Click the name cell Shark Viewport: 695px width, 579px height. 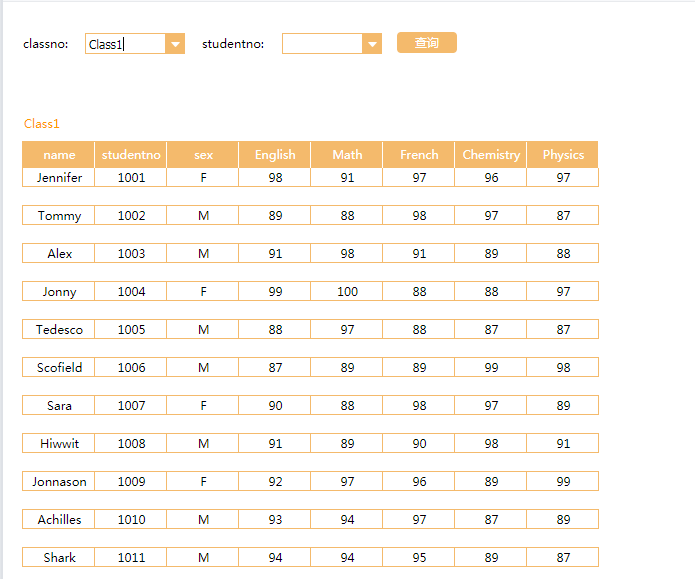pyautogui.click(x=59, y=557)
